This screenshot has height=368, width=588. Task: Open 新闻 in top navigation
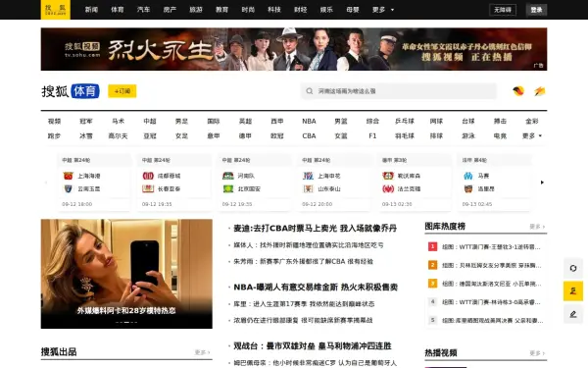point(91,10)
